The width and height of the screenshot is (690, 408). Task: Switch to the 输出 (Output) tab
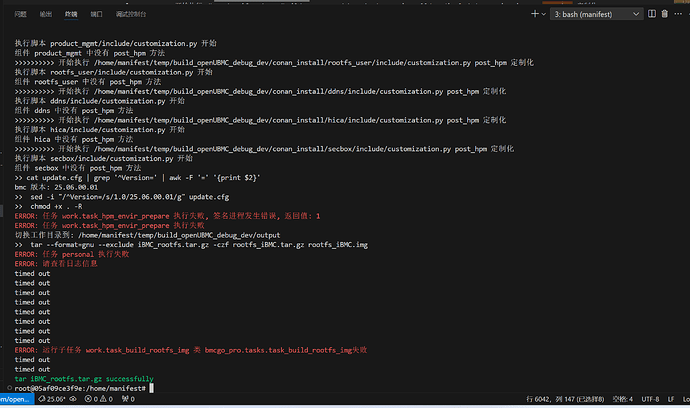[46, 14]
